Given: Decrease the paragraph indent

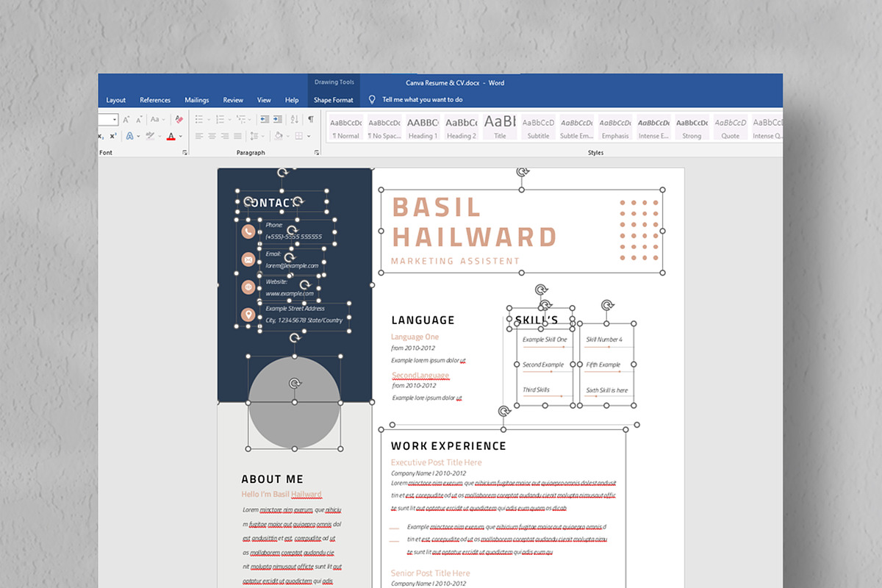Looking at the screenshot, I should point(265,119).
